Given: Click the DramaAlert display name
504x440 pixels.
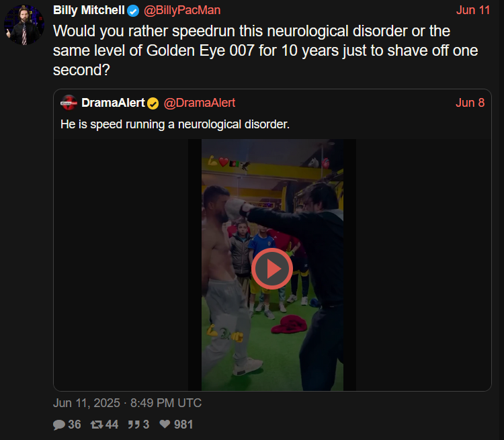Looking at the screenshot, I should [113, 103].
